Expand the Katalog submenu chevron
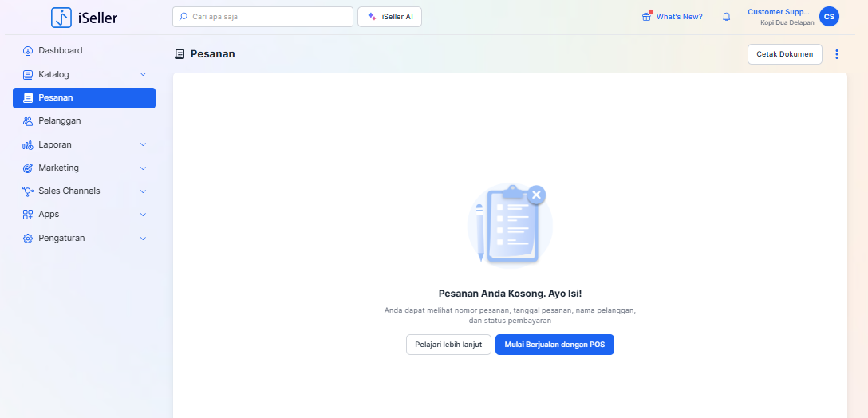The width and height of the screenshot is (868, 418). [x=144, y=74]
